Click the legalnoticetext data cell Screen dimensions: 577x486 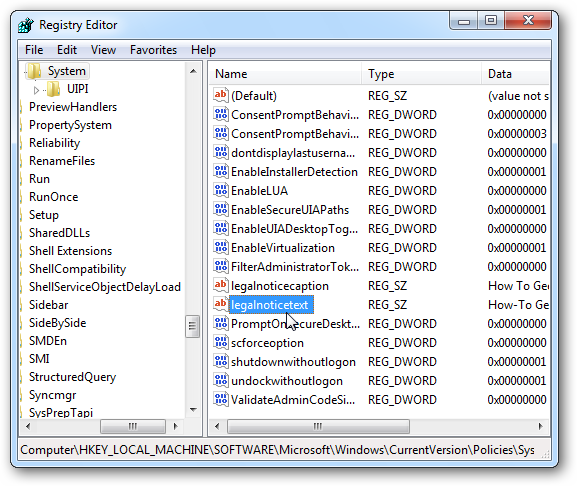pos(518,305)
